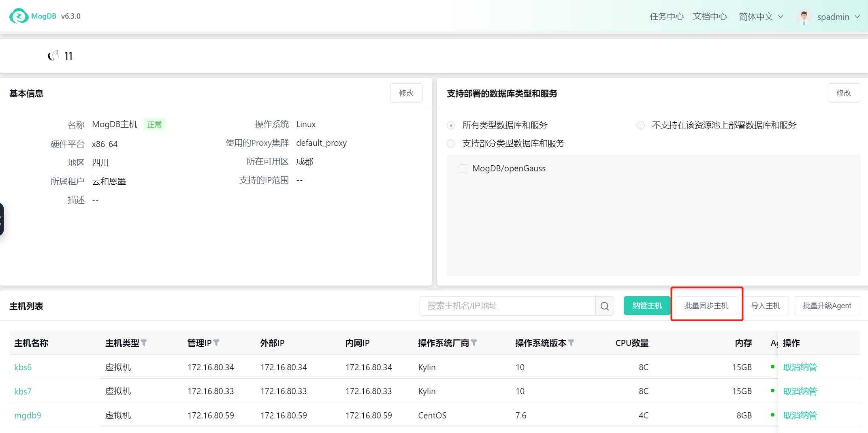Screen dimensions: 868x433
Task: Click the 内存 column header
Action: coord(743,343)
